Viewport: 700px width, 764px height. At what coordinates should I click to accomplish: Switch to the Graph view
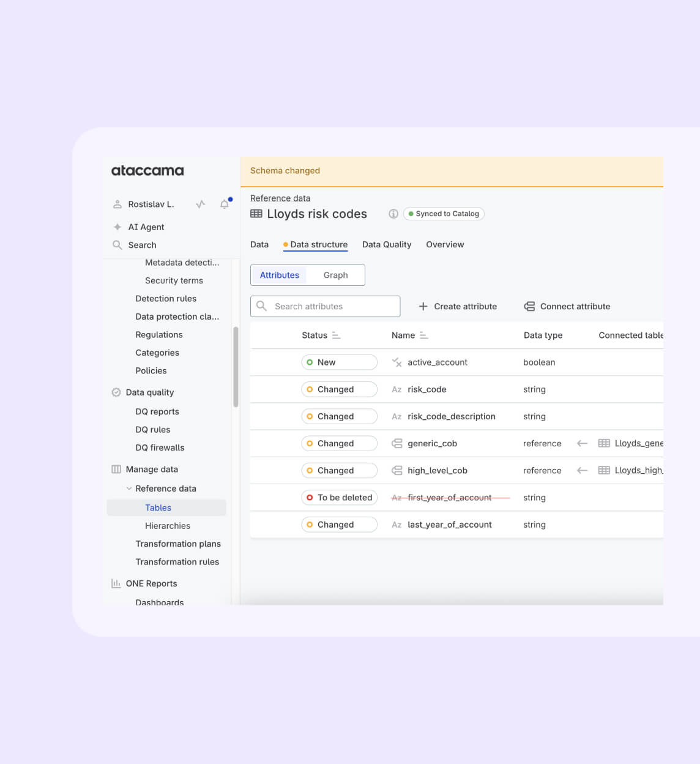point(336,275)
